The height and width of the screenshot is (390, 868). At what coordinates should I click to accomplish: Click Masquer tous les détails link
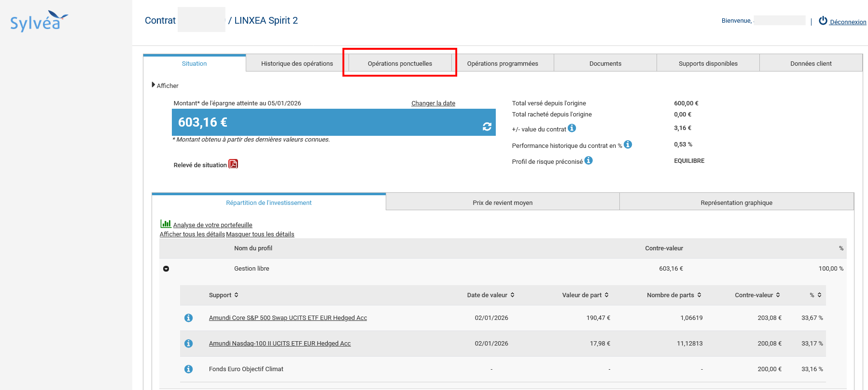(x=260, y=234)
